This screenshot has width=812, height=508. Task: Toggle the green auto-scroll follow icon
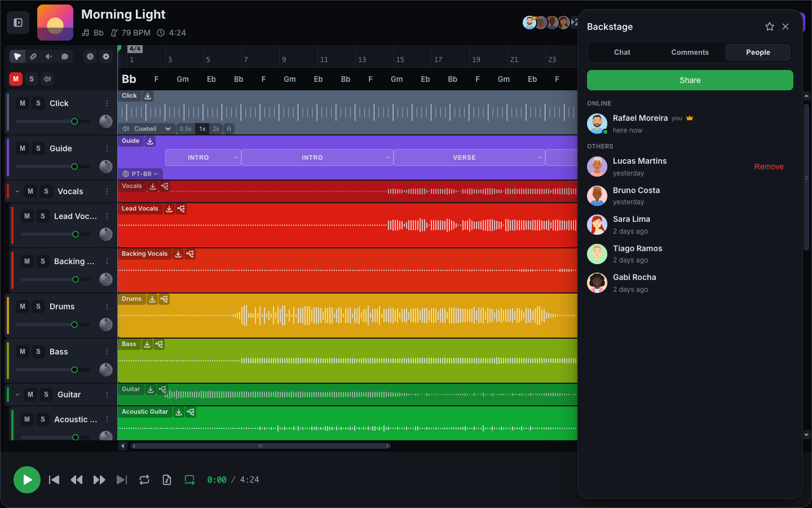pyautogui.click(x=189, y=480)
